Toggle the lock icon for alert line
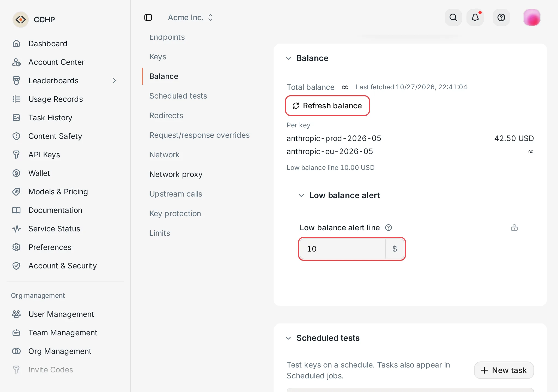 (x=514, y=228)
